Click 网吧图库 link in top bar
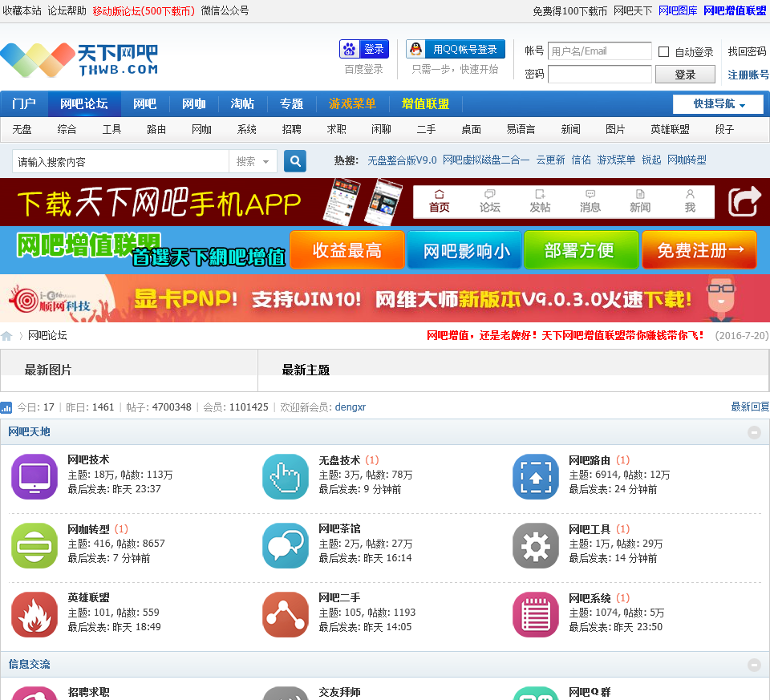This screenshot has width=770, height=700. (x=678, y=10)
